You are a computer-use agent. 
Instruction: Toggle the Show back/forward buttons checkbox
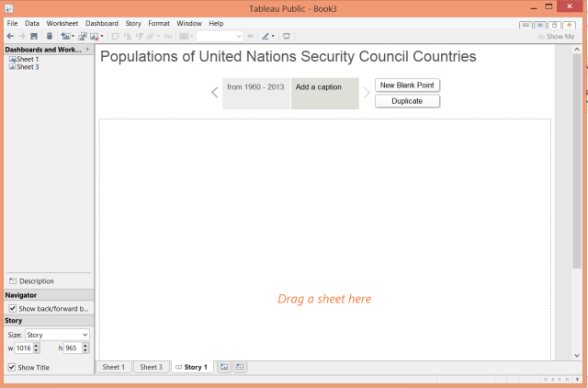point(12,308)
